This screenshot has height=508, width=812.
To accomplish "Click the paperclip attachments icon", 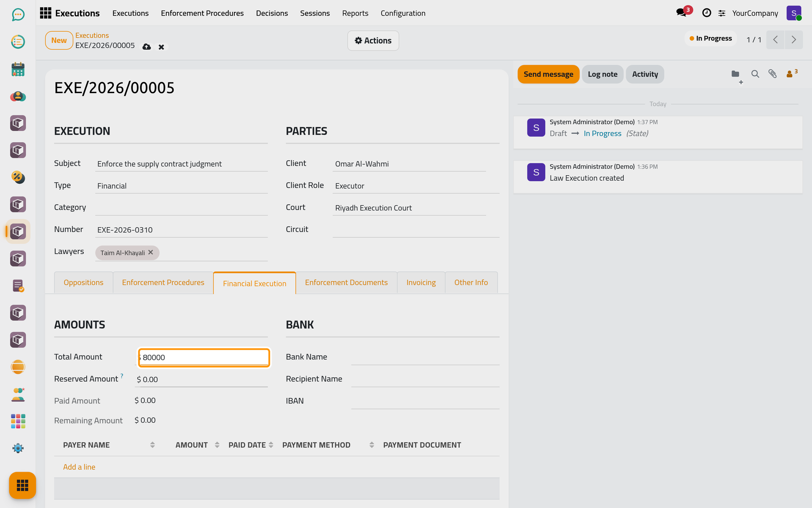I will coord(773,74).
